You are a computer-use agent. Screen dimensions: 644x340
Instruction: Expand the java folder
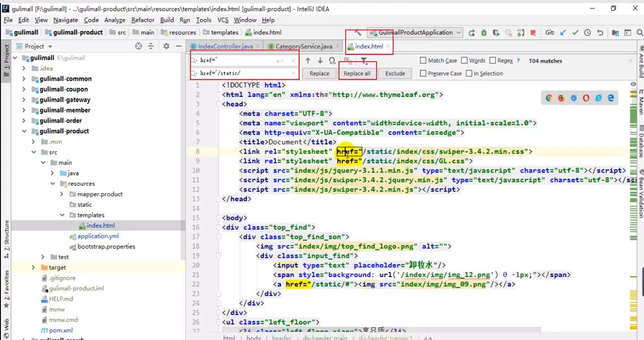coord(52,173)
